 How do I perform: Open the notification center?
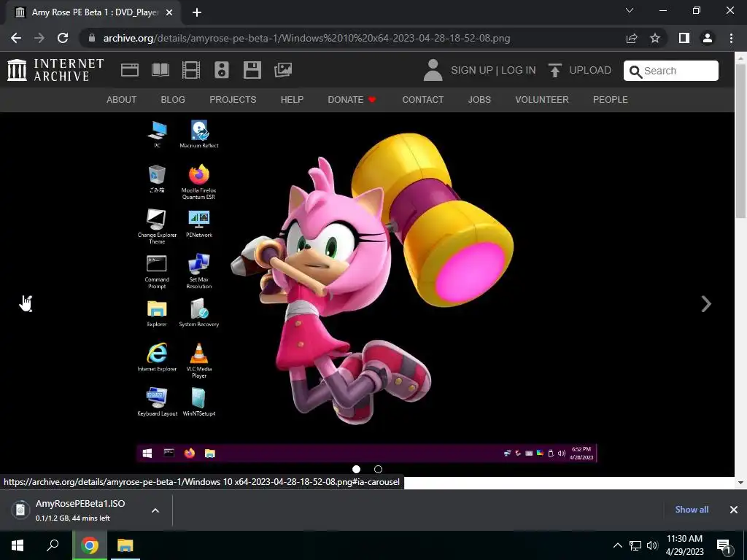724,546
